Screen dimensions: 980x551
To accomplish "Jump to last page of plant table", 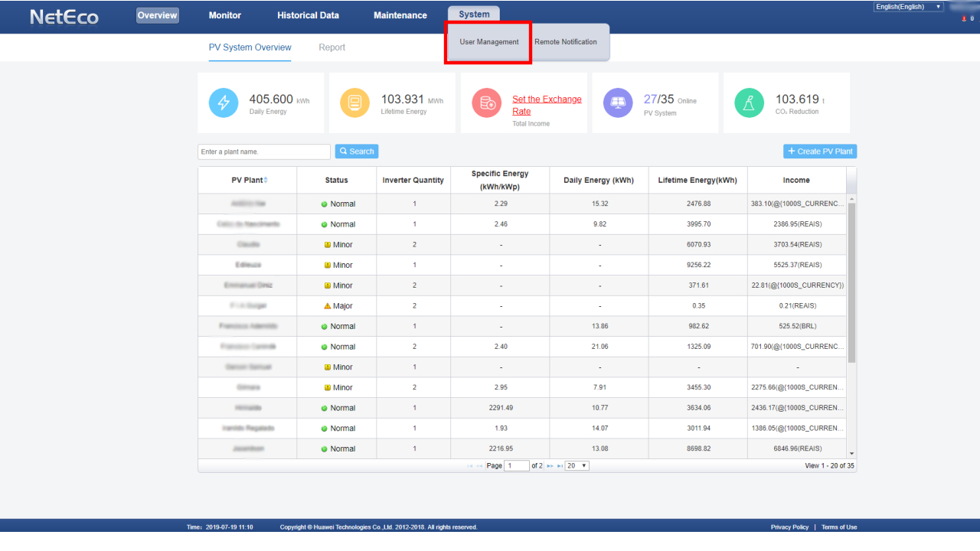I will click(x=559, y=465).
